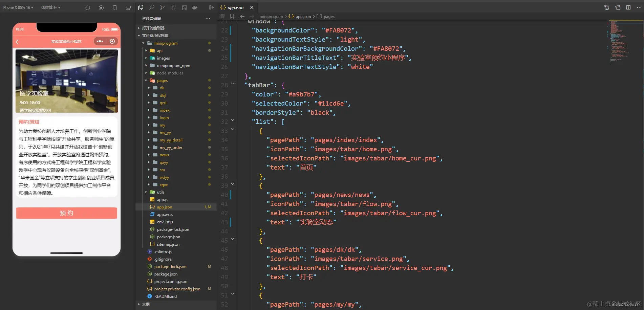Fold the object block at line 45
Screen dimensions: 644x310
tap(233, 239)
